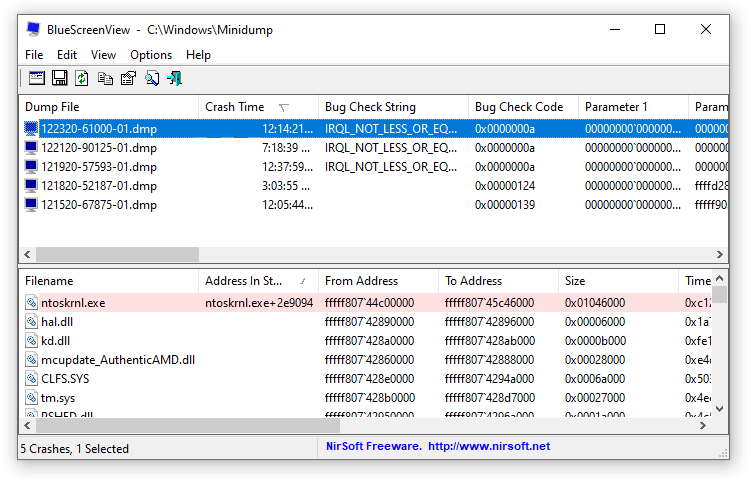Click the Properties toolbar icon
Screen dimensions: 751x484
pos(128,78)
